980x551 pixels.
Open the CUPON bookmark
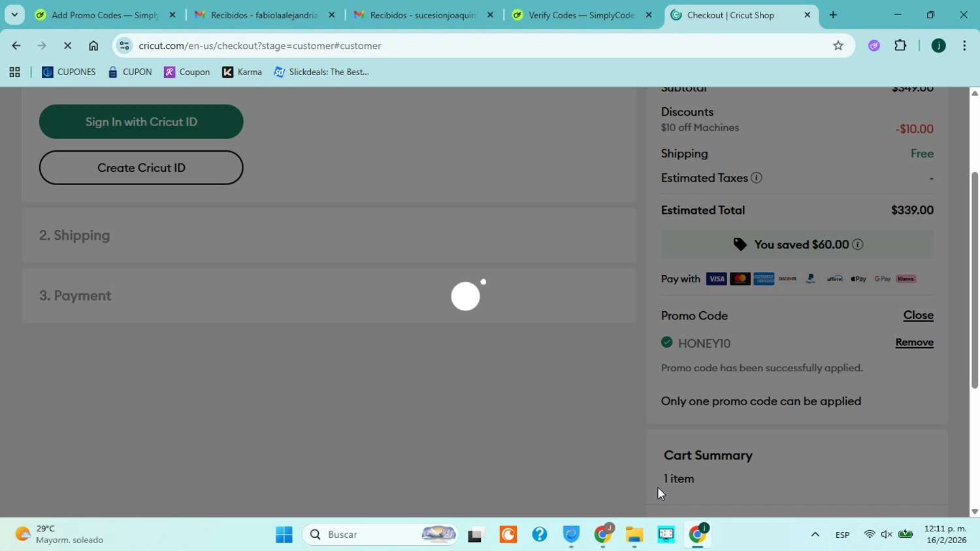click(x=130, y=73)
